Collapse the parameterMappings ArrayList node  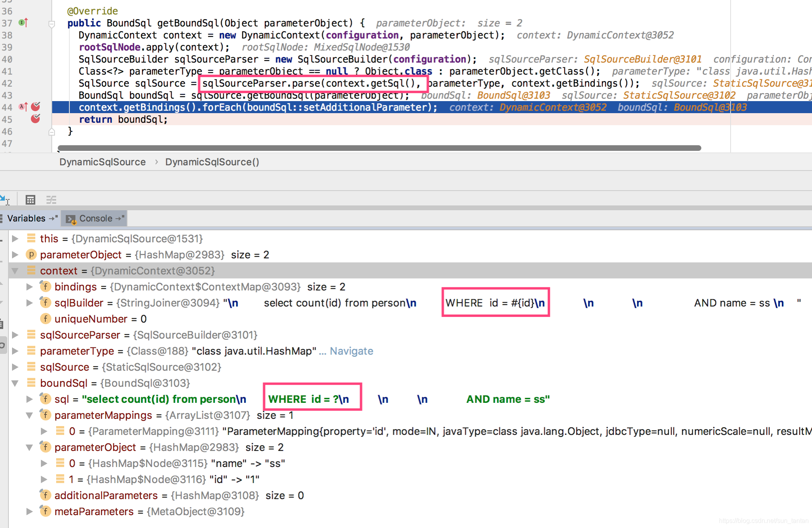[29, 415]
